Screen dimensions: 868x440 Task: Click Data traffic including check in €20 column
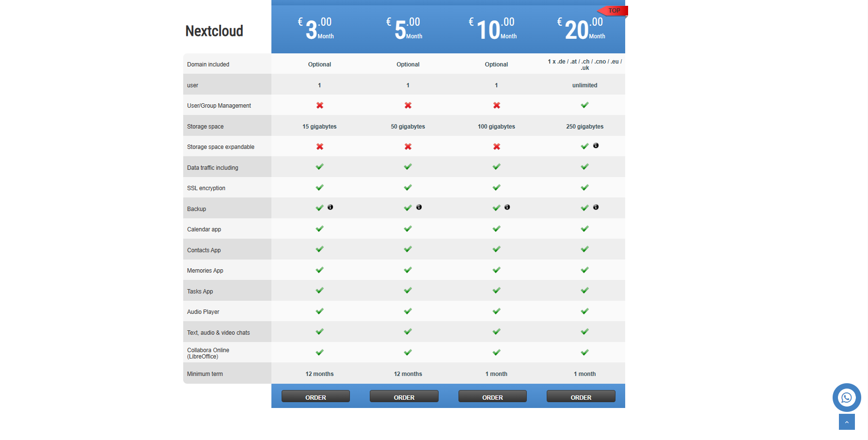(x=585, y=166)
